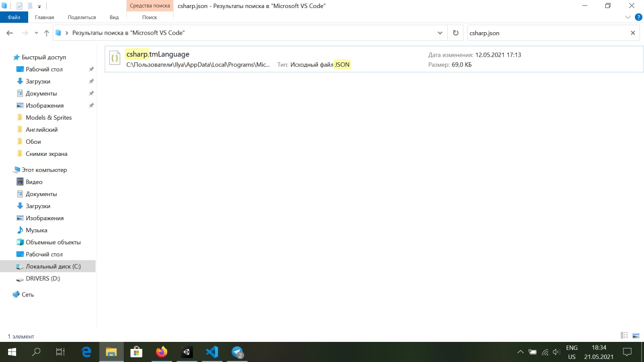Screen dimensions: 644x362
Task: Open Microsoft Store from taskbar
Action: (136, 352)
